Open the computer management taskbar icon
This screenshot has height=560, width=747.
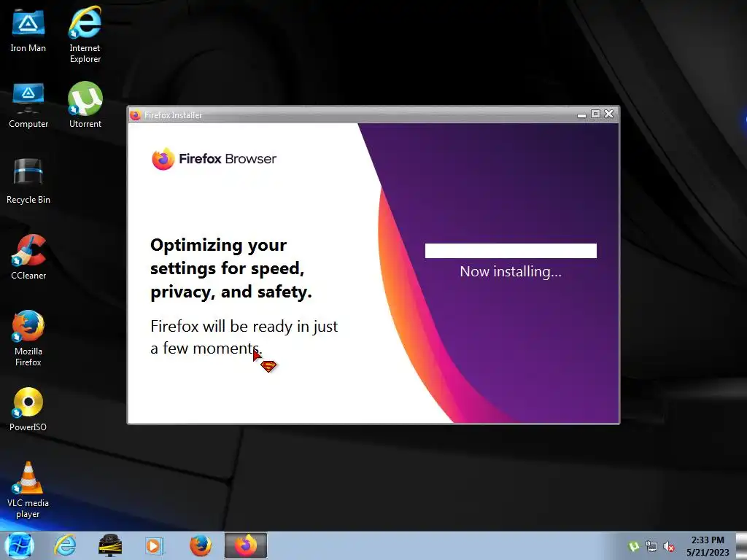click(x=110, y=545)
